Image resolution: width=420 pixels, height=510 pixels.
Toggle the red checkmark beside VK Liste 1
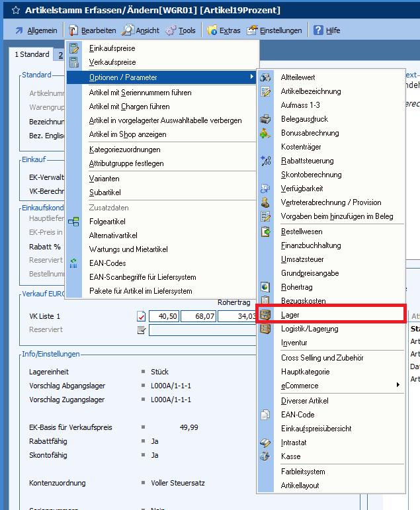tap(140, 316)
